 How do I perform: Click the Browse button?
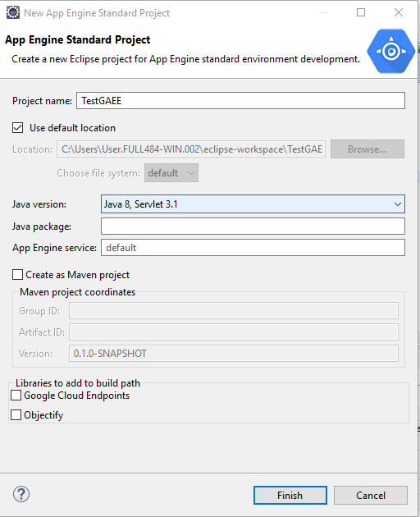[367, 149]
